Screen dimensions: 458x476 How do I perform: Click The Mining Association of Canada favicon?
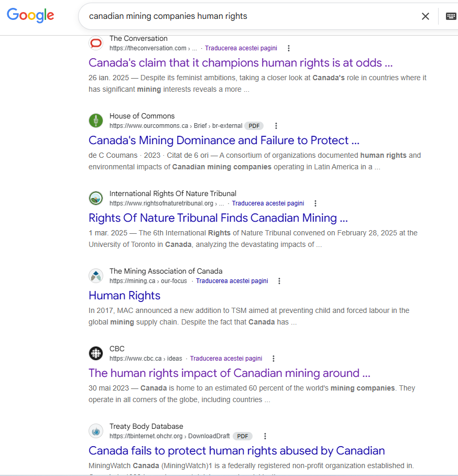point(96,276)
